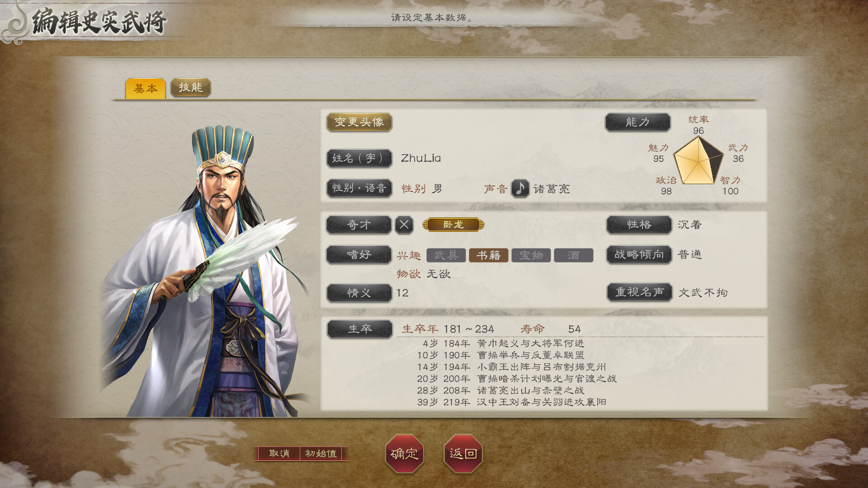Open the 重视名声 fame setting selector
Screen dimensions: 868x488
coord(639,292)
